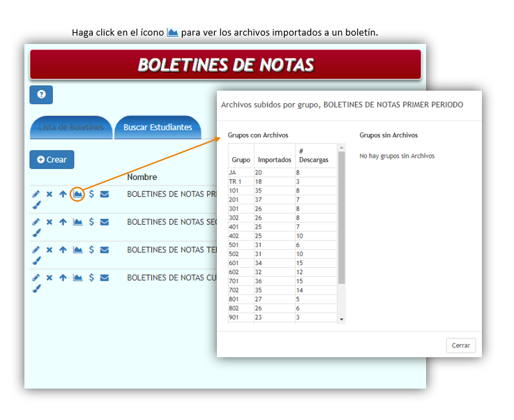This screenshot has width=514, height=420.
Task: Click No hay grupos sin Archivos text
Action: (397, 156)
